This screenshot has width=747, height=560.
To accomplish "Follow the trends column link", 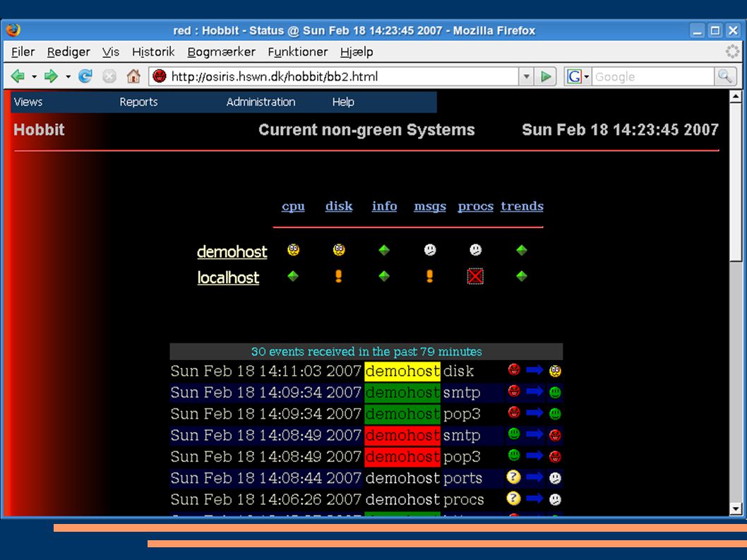I will coord(522,206).
